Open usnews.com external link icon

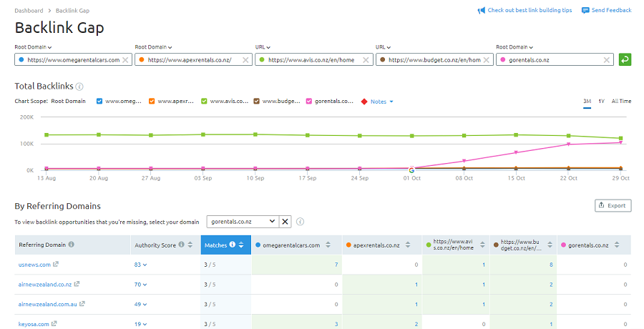(56, 264)
